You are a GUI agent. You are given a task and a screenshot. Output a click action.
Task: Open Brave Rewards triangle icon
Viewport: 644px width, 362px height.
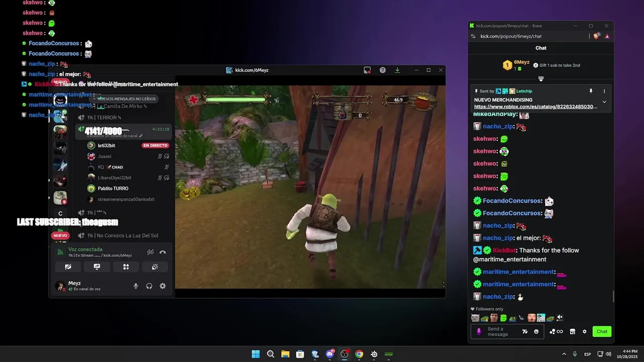[x=607, y=36]
